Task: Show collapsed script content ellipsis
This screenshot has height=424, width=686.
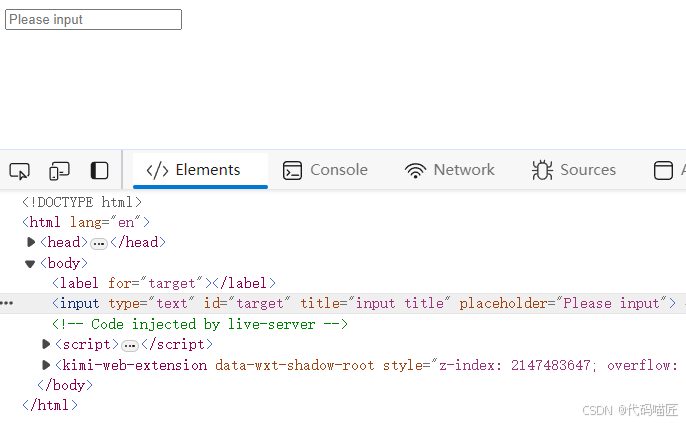Action: (x=130, y=346)
